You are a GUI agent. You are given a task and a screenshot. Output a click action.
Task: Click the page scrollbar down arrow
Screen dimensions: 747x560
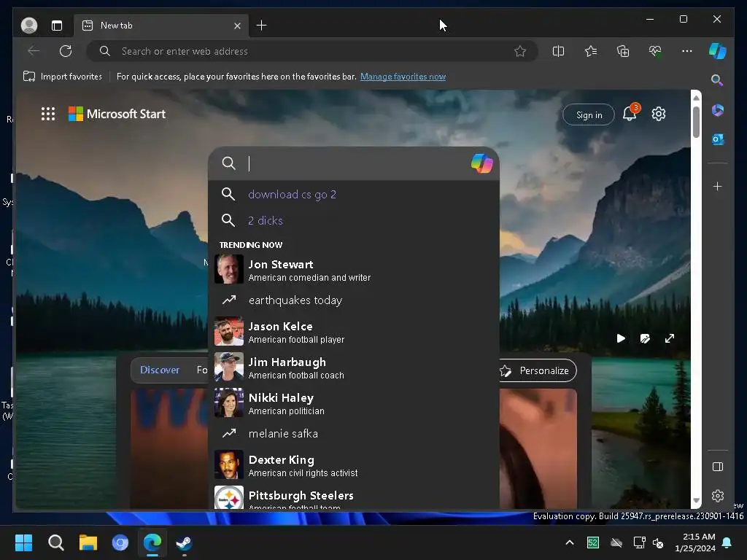pyautogui.click(x=696, y=500)
